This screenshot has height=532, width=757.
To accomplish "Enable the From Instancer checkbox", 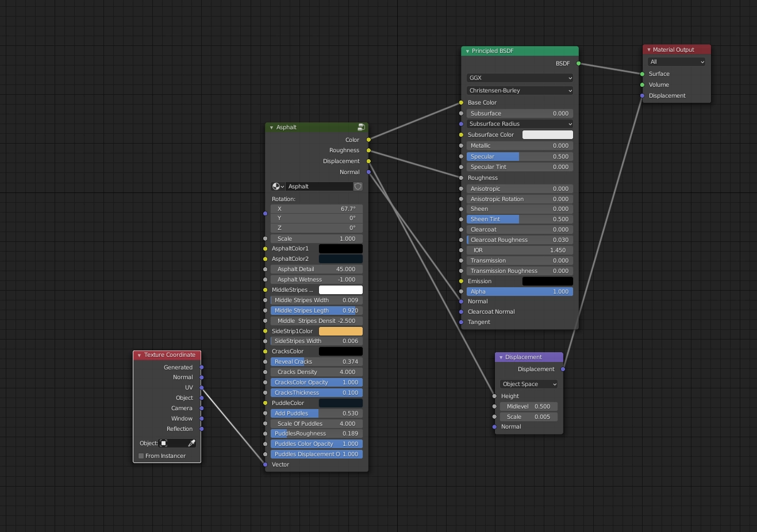I will (x=141, y=456).
